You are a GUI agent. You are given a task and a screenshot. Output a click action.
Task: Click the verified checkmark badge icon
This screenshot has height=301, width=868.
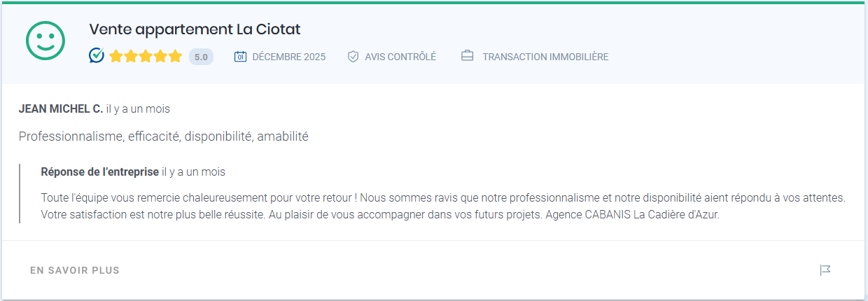coord(97,56)
